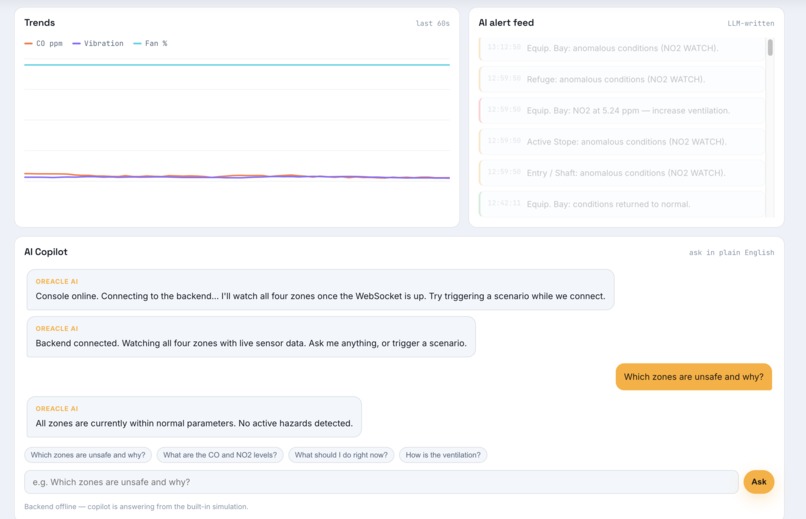The height and width of the screenshot is (519, 806).
Task: Click the 'Backend offline' status note
Action: click(136, 507)
